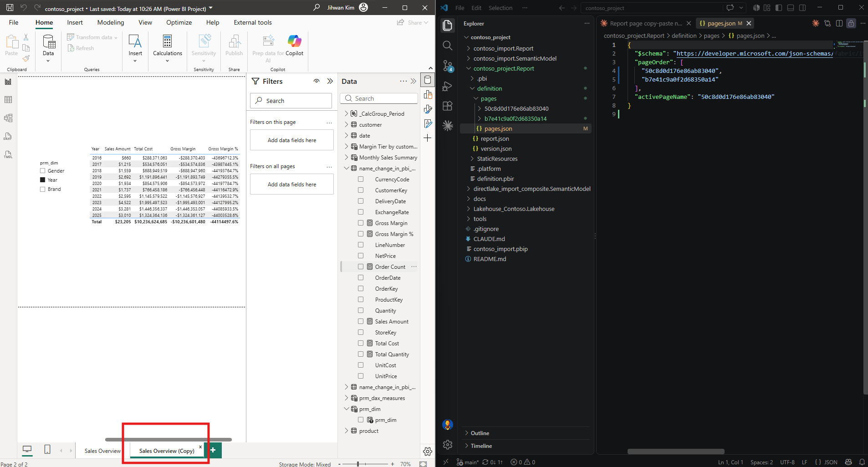This screenshot has height=467, width=868.
Task: Click the main branch status bar item
Action: [x=468, y=462]
